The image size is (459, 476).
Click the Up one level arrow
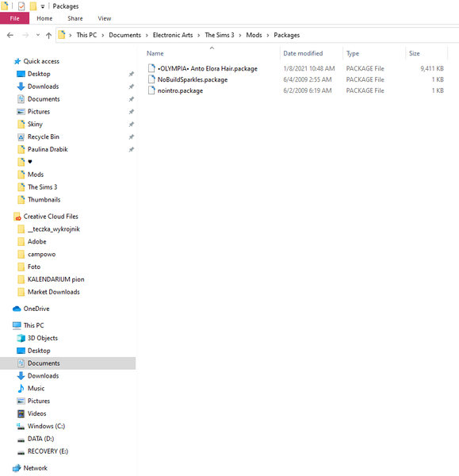pos(48,35)
